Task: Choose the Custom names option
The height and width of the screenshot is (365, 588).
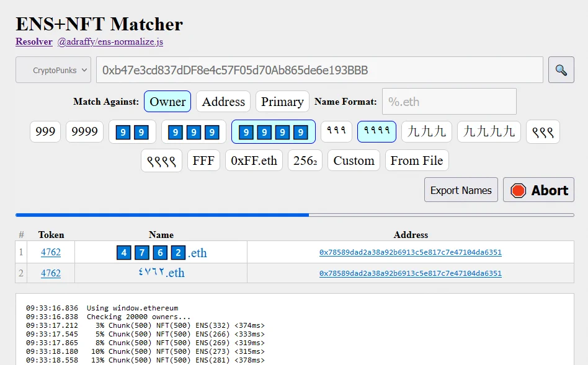Action: [354, 161]
